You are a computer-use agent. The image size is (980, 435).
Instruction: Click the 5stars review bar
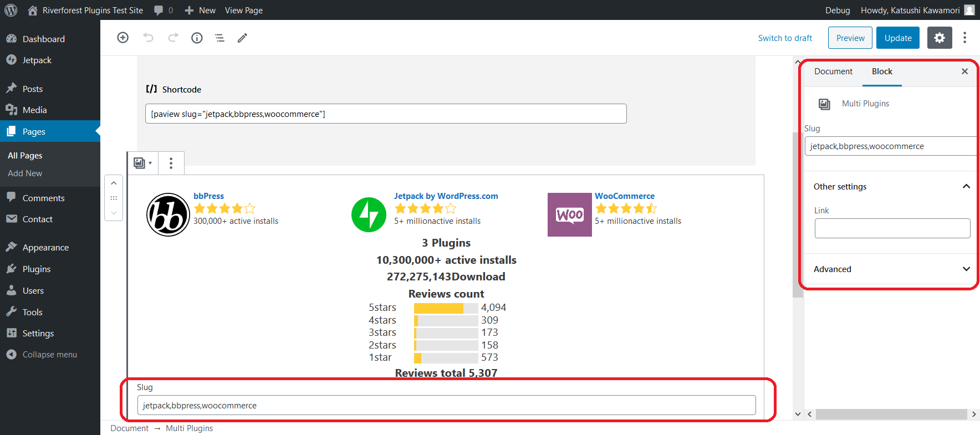tap(446, 308)
